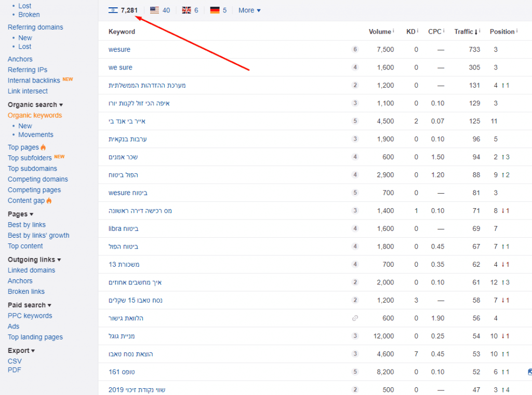
Task: Open PPC keywords report
Action: click(30, 316)
